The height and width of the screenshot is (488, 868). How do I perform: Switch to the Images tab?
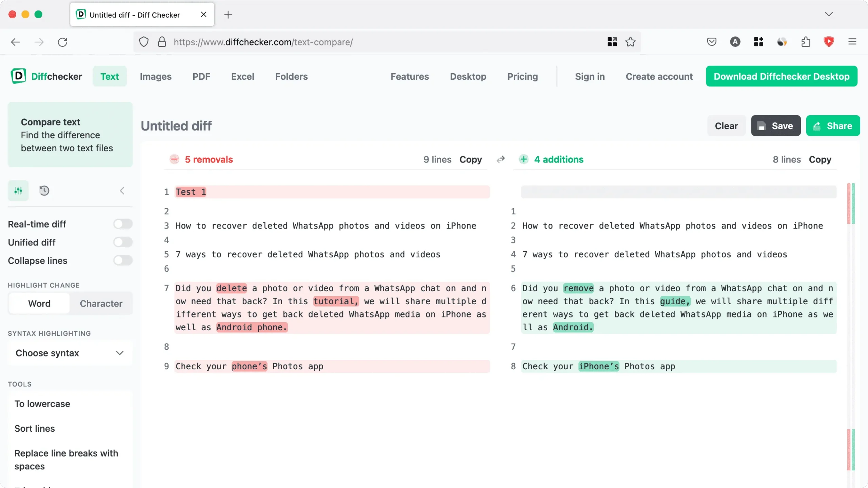click(x=156, y=76)
